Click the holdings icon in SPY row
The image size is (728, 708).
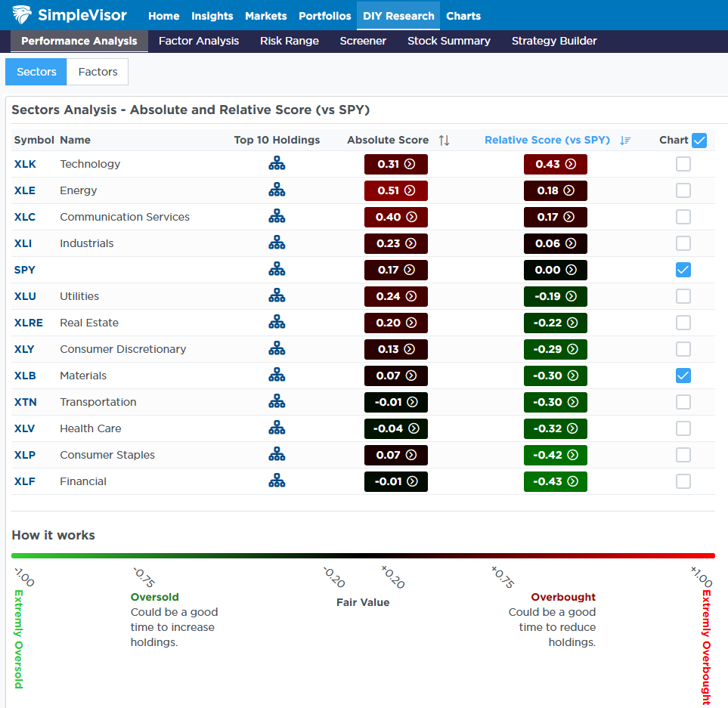[277, 270]
